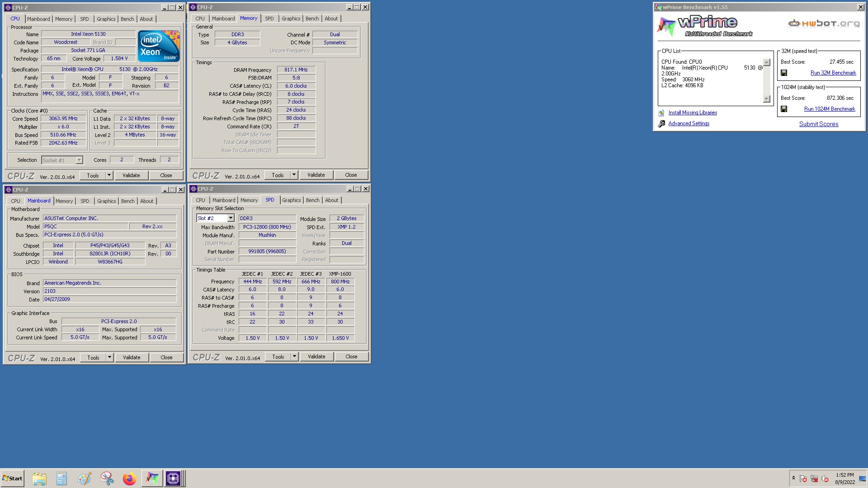Viewport: 868px width, 488px height.
Task: Click the FSB:DRAM 5:8 ratio value
Action: 296,78
